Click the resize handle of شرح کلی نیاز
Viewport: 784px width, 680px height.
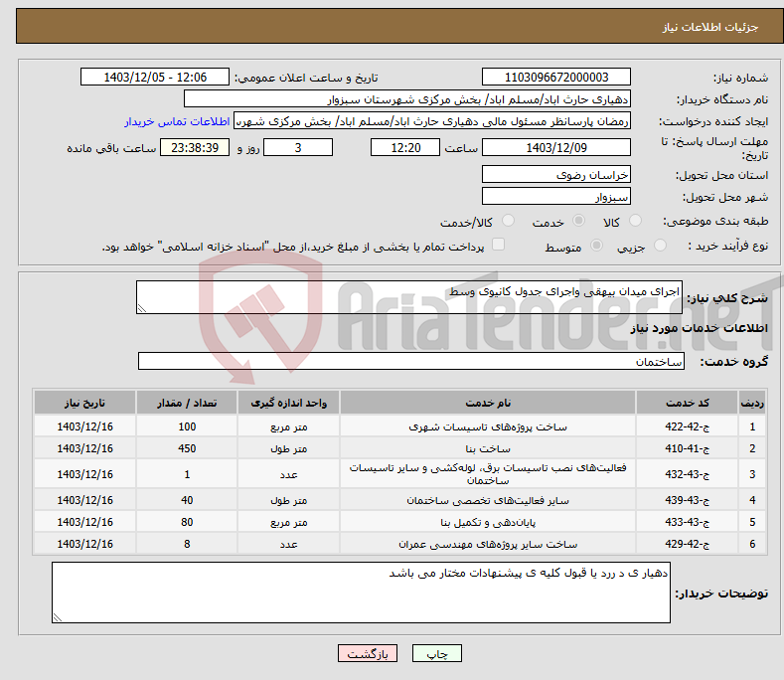point(141,309)
